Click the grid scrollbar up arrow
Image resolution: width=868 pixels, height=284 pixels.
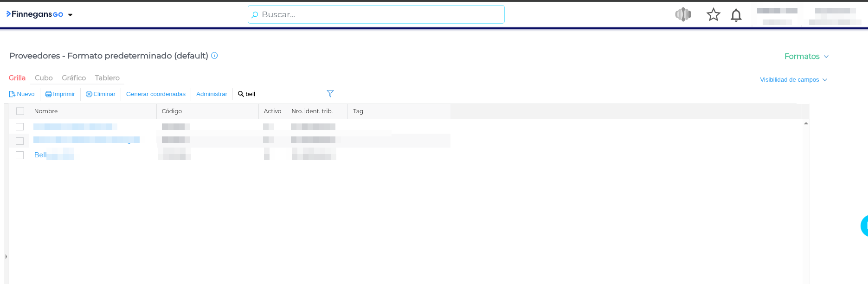coord(806,123)
